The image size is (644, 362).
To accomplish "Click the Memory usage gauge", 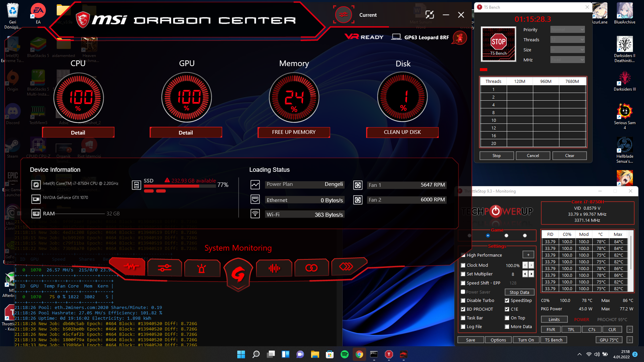I will click(x=294, y=98).
